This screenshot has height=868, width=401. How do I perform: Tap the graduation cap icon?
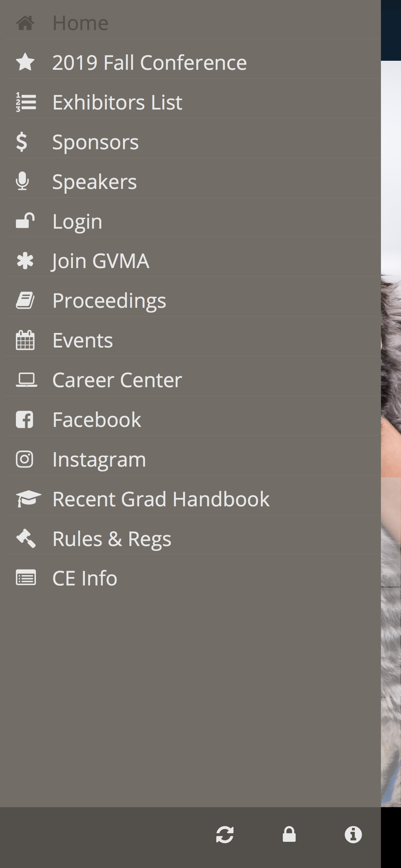[x=28, y=499]
